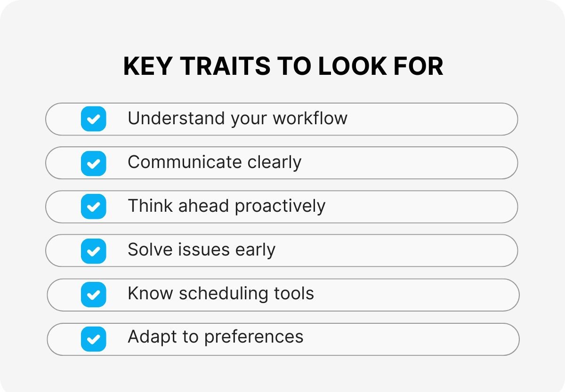
Task: Click the 'Communicate clearly' text label
Action: (214, 162)
